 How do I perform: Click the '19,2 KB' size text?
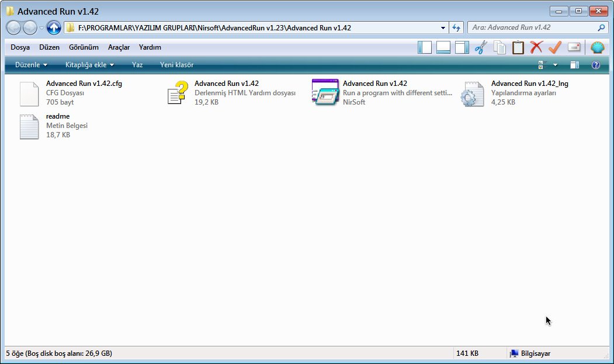pos(206,102)
